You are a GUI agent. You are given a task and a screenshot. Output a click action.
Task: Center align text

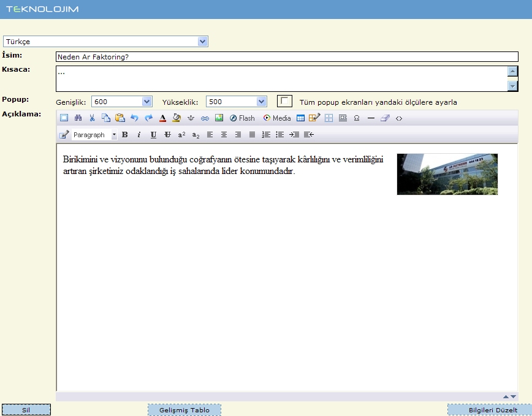224,135
